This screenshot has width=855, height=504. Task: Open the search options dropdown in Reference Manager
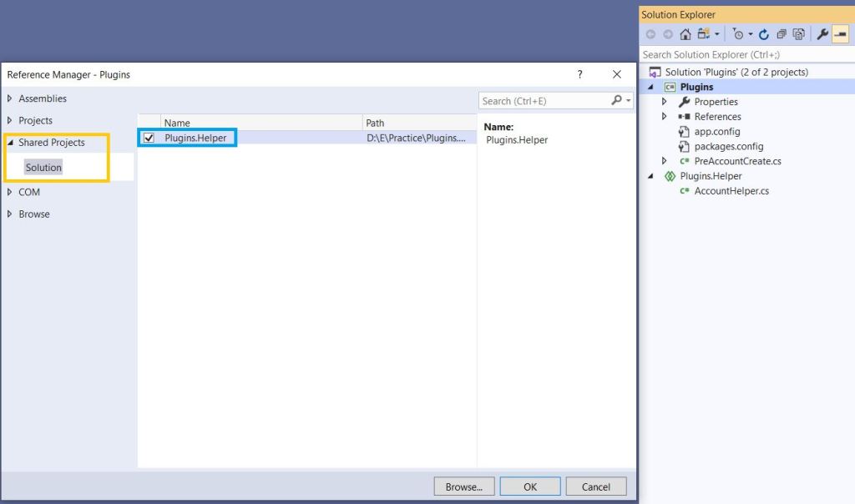(628, 101)
